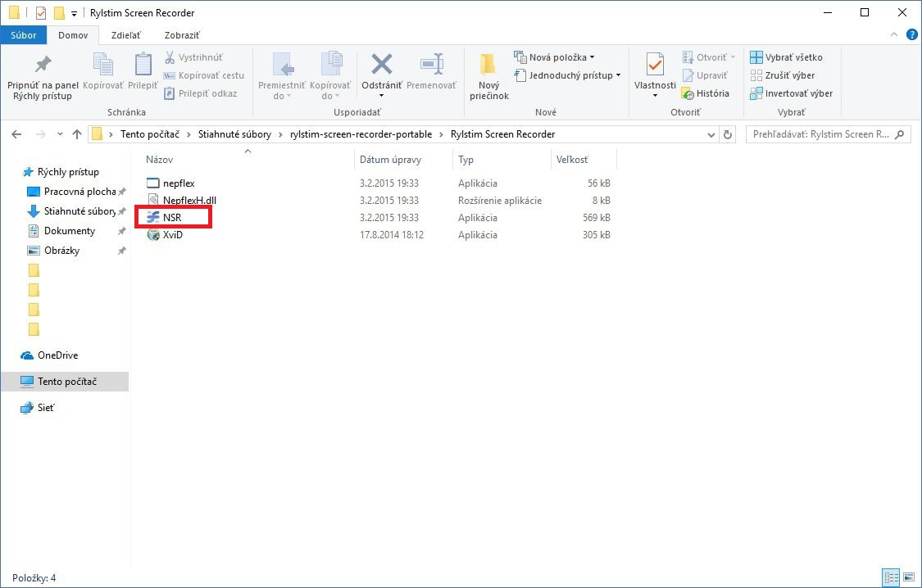Click properties checkmark icon in title bar

pos(41,13)
